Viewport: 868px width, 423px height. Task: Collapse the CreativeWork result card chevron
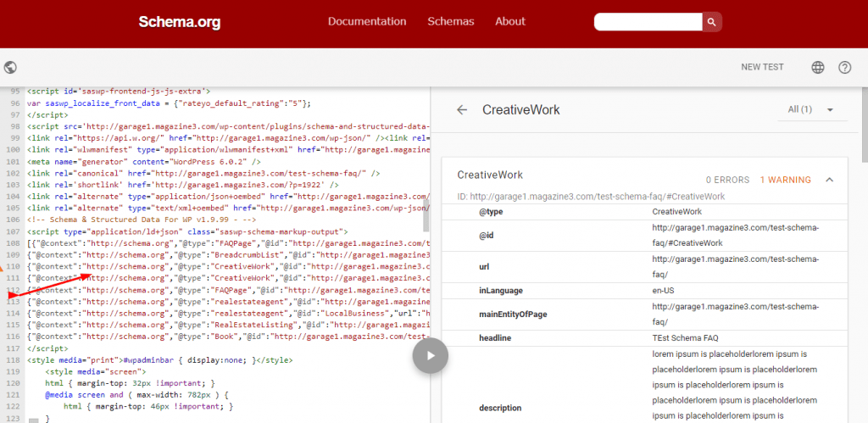pyautogui.click(x=829, y=180)
